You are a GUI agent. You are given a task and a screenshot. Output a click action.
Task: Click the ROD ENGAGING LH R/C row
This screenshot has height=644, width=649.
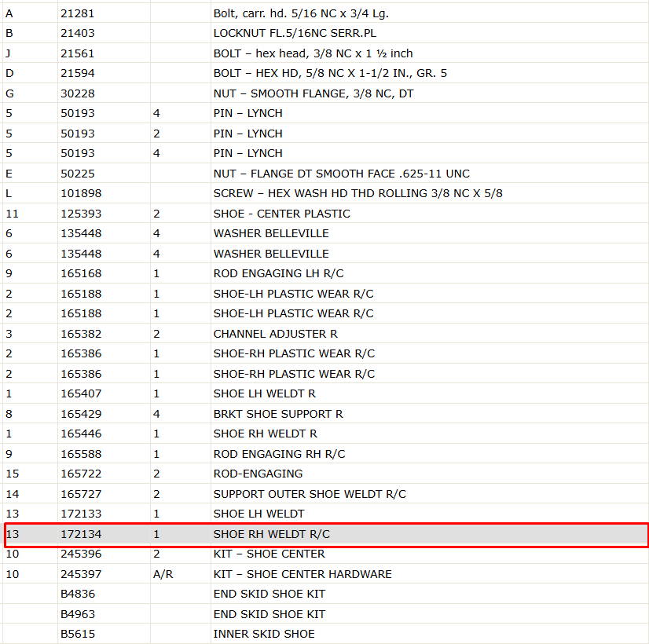326,273
